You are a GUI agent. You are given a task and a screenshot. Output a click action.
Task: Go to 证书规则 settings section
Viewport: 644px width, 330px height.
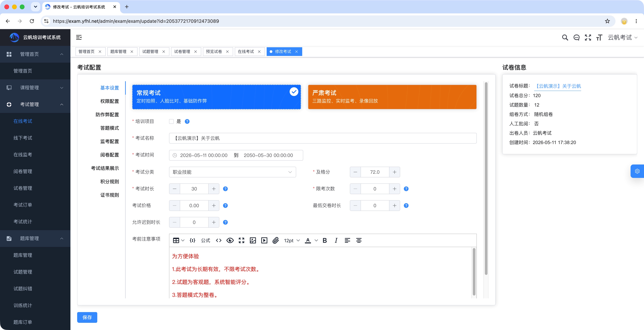pyautogui.click(x=110, y=195)
